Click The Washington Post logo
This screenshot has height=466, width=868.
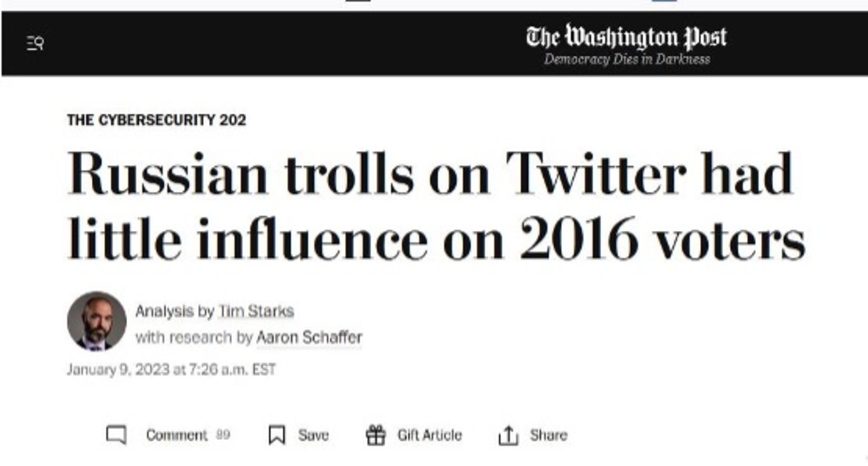(626, 36)
